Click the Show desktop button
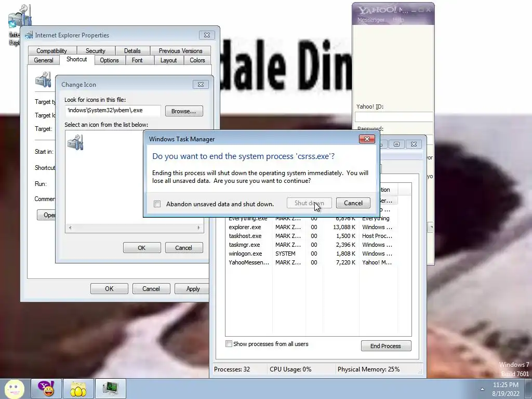The width and height of the screenshot is (532, 399). [528, 389]
